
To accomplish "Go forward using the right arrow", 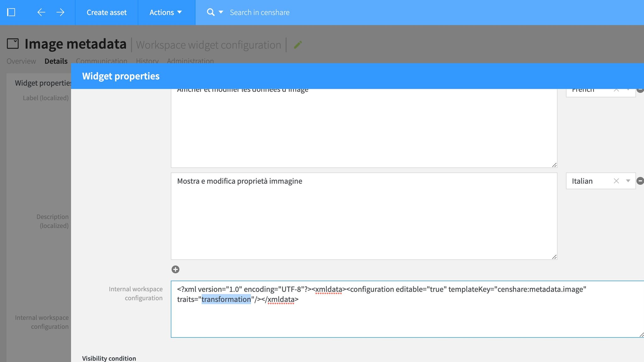I will (60, 12).
